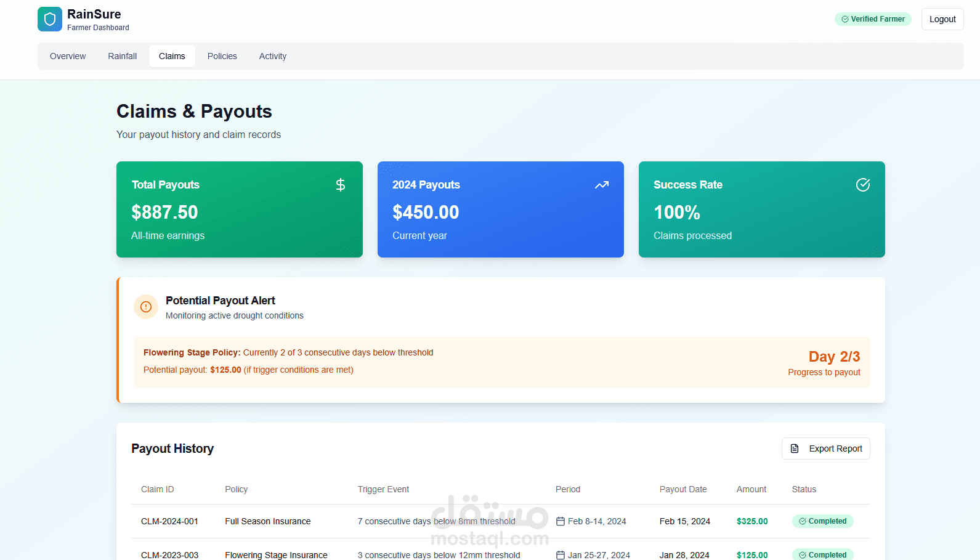
Task: Click the 3 consecutive days below 12mm cell
Action: tap(439, 555)
